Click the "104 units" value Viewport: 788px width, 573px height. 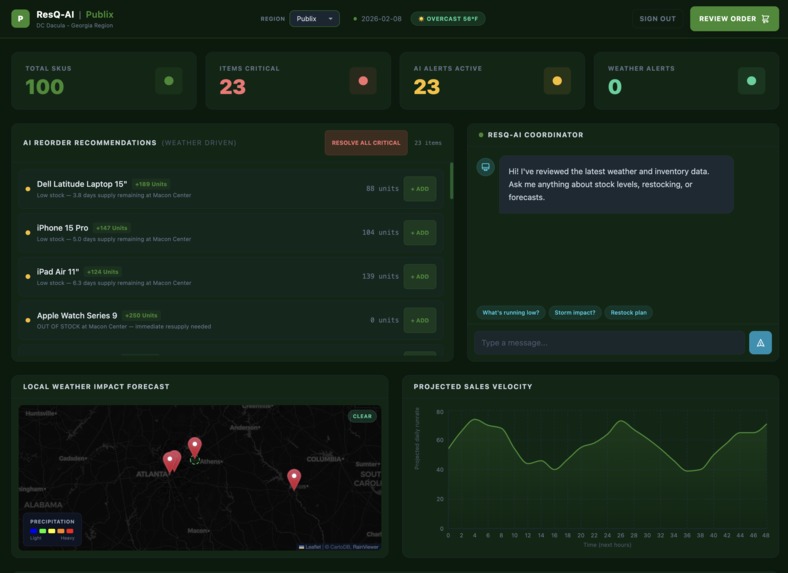(x=380, y=233)
